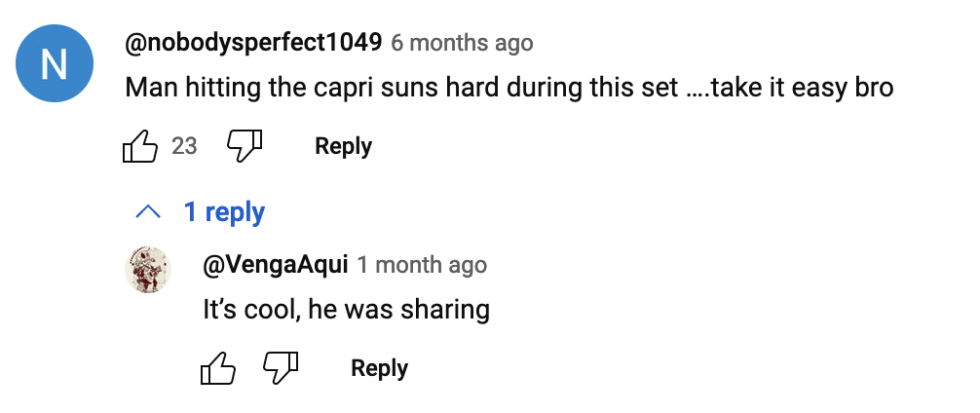Like VengaAqui's reply
980x413 pixels.
click(x=218, y=369)
